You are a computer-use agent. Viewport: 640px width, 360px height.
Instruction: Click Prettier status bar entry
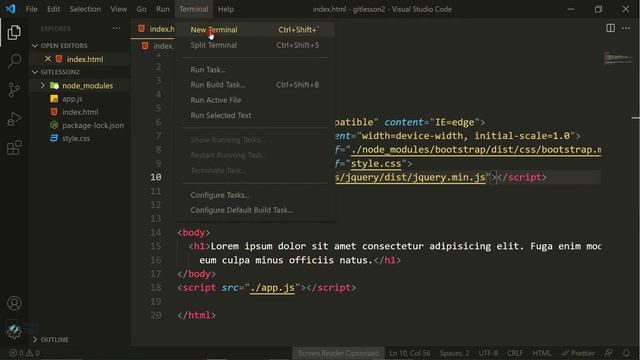tap(578, 353)
